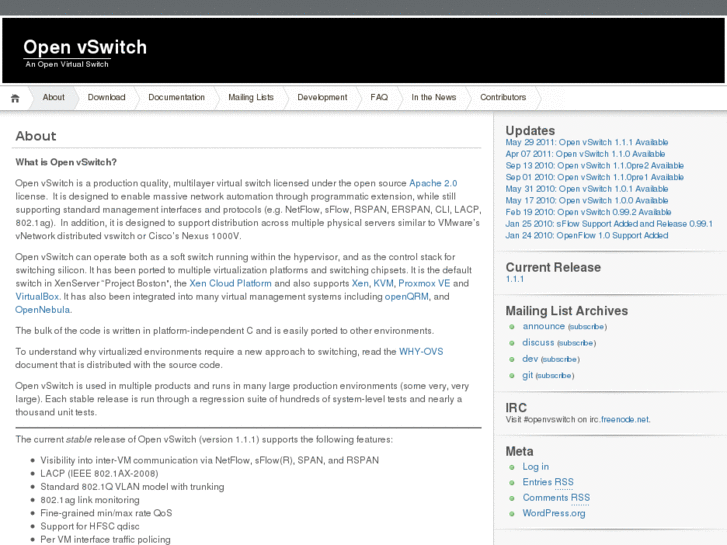Click the 'LACP (IEEE 802.1AX-2008)' list item
The width and height of the screenshot is (727, 545).
(x=99, y=474)
